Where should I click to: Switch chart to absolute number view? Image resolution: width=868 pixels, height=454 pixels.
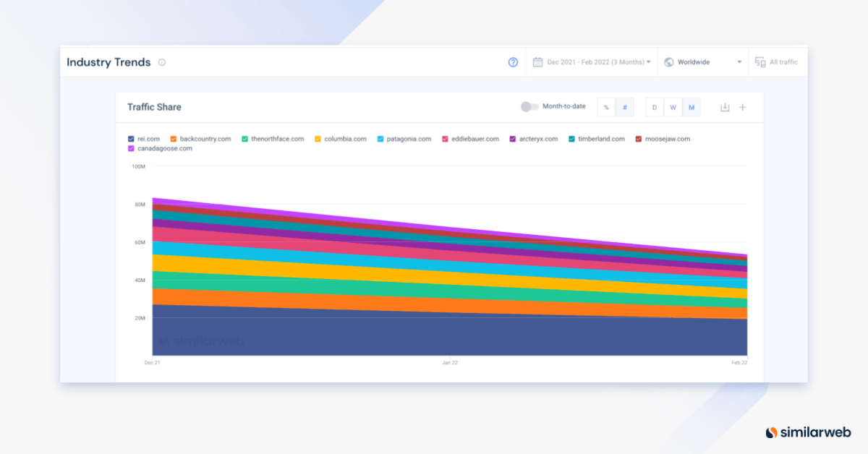tap(625, 107)
